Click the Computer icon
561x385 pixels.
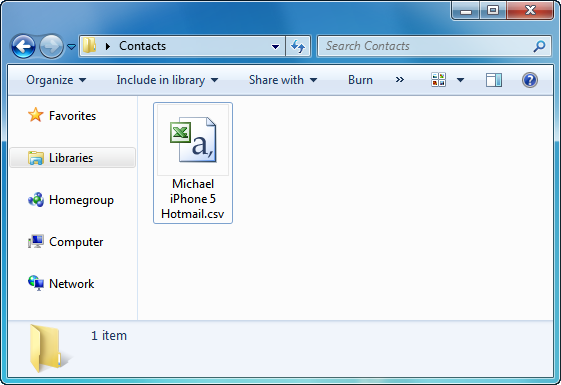click(36, 242)
